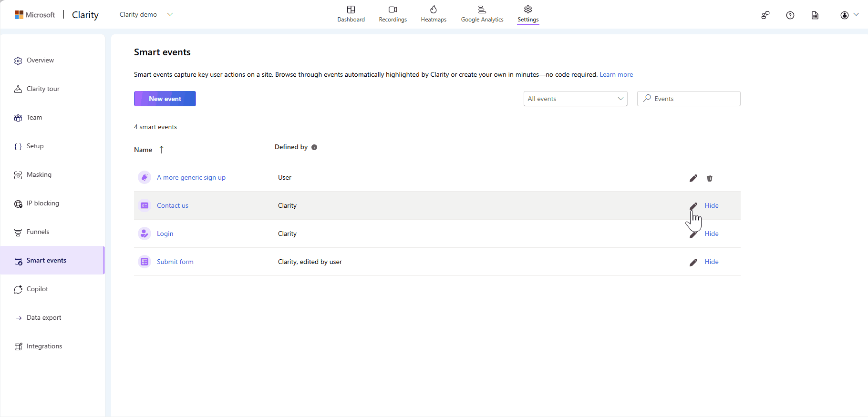868x417 pixels.
Task: Open 'A more generic sign up' event
Action: point(191,177)
